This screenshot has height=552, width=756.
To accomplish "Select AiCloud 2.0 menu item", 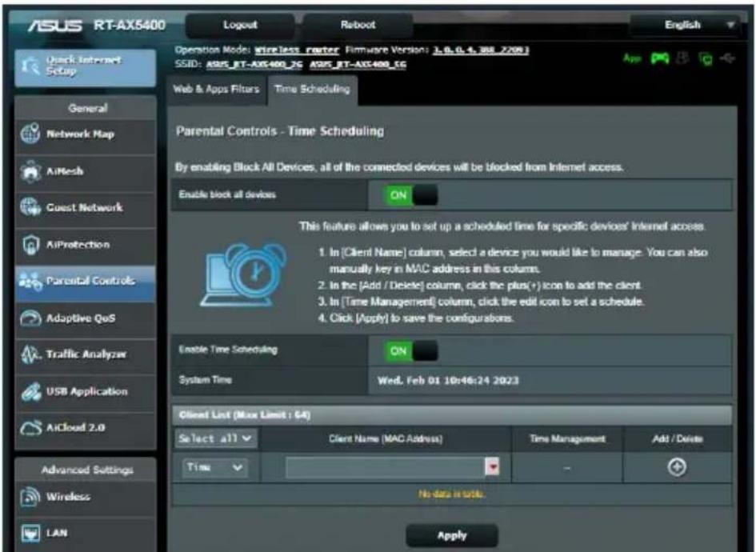I will [86, 428].
